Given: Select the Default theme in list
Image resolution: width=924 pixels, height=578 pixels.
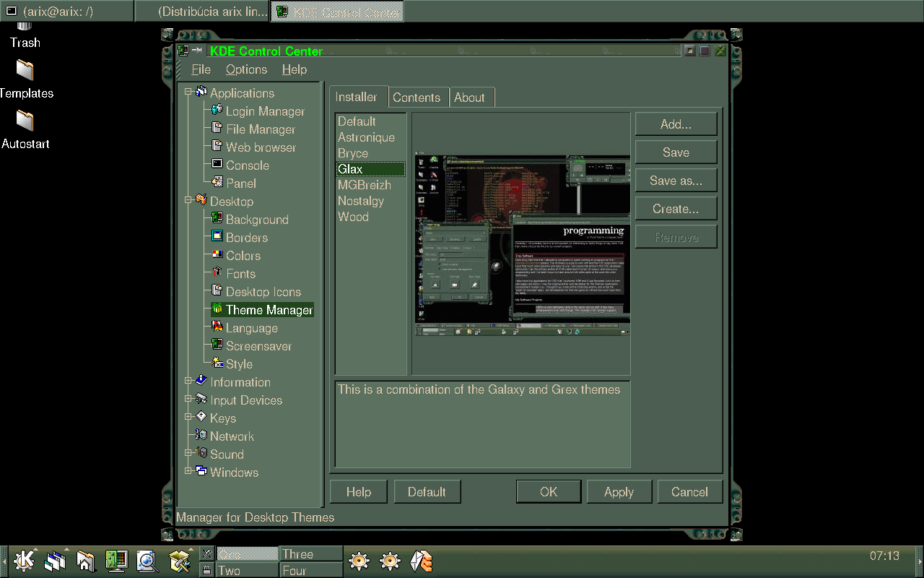Looking at the screenshot, I should click(x=371, y=121).
